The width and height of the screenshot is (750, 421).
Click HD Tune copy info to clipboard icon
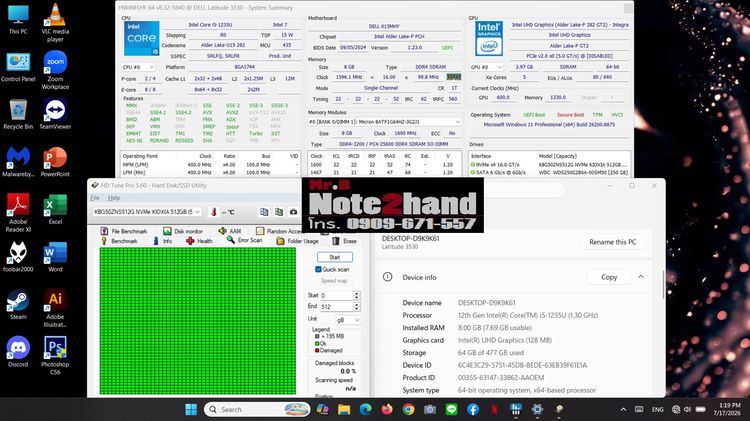(x=264, y=212)
